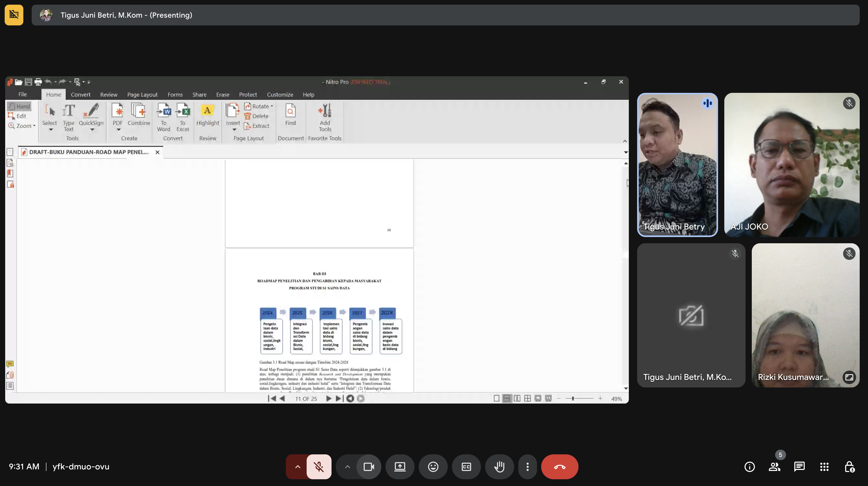
Task: Expand audio settings arrow beside microphone
Action: pyautogui.click(x=298, y=467)
